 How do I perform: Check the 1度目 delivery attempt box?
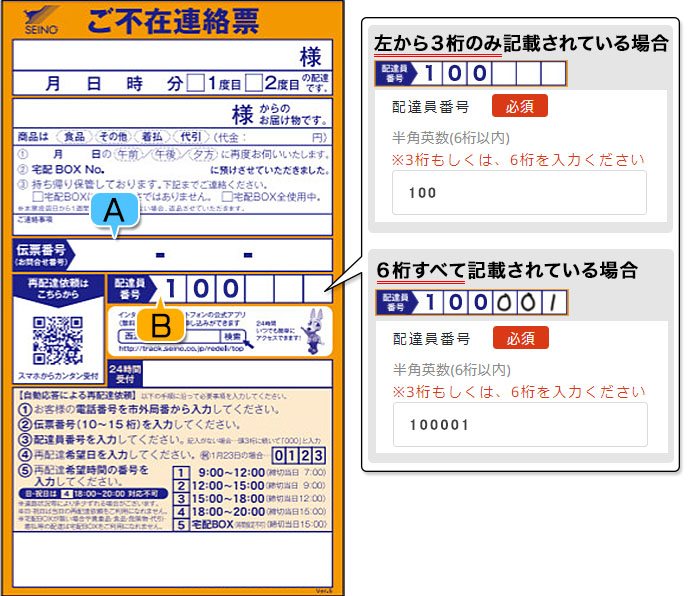196,82
